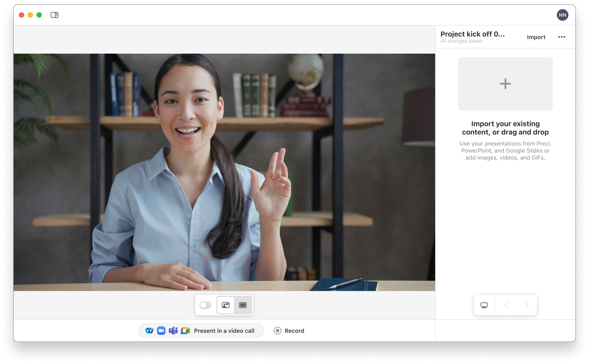Click the Import button in header
Screen dimensions: 589x364
pyautogui.click(x=536, y=37)
